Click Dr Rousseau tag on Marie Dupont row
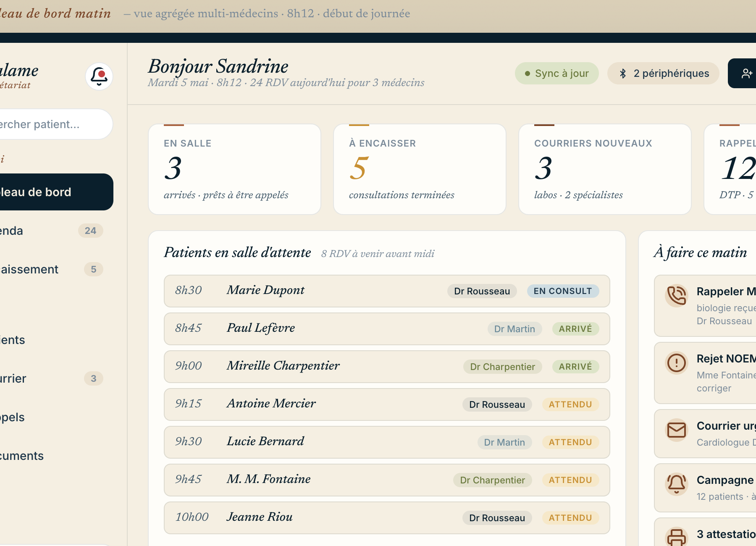Image resolution: width=756 pixels, height=546 pixels. pos(482,291)
